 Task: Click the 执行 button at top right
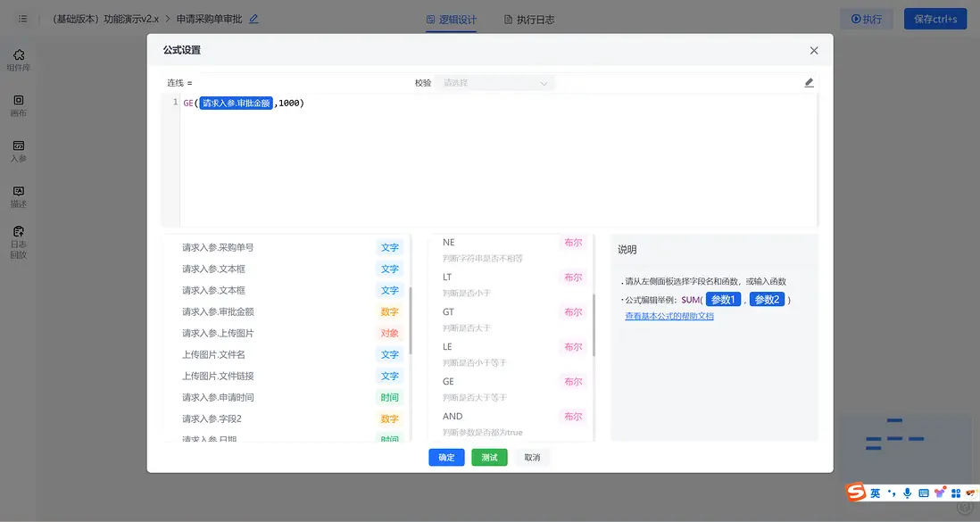tap(865, 18)
